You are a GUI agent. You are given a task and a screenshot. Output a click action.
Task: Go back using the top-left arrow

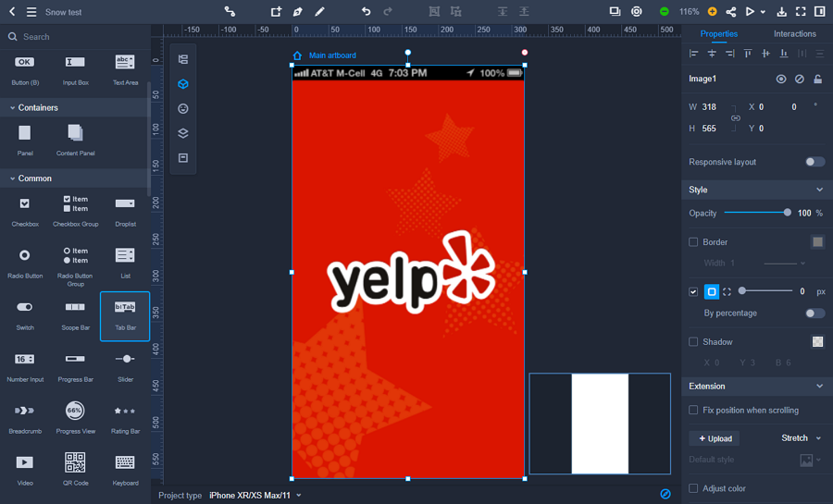[12, 12]
